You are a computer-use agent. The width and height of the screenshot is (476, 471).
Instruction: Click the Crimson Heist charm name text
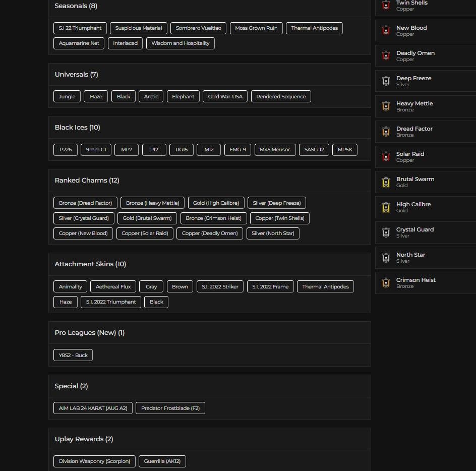point(416,280)
